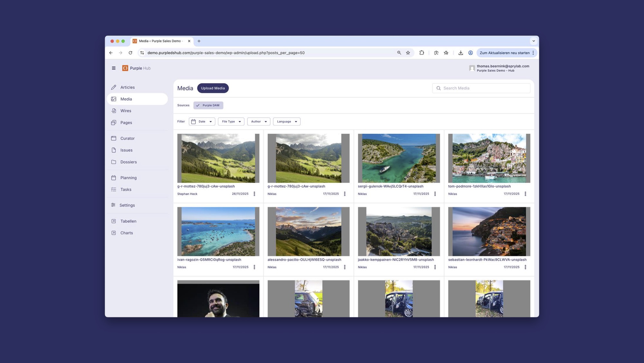Click the browser bookmark star icon
644x363 pixels.
click(408, 53)
